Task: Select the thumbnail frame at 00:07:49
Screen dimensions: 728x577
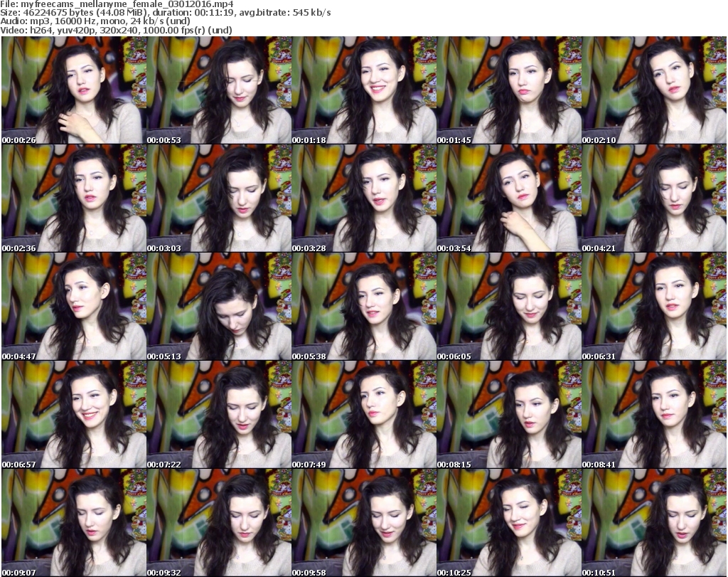Action: 363,414
